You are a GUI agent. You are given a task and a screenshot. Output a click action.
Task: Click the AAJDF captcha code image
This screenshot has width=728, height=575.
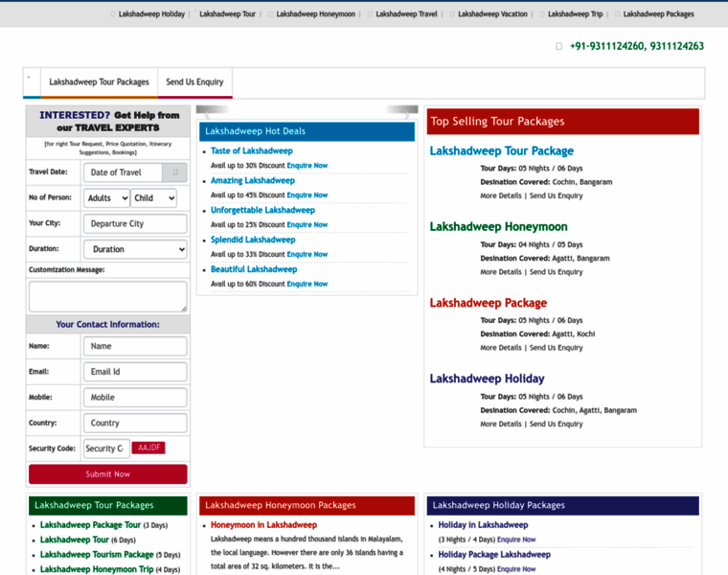[148, 448]
